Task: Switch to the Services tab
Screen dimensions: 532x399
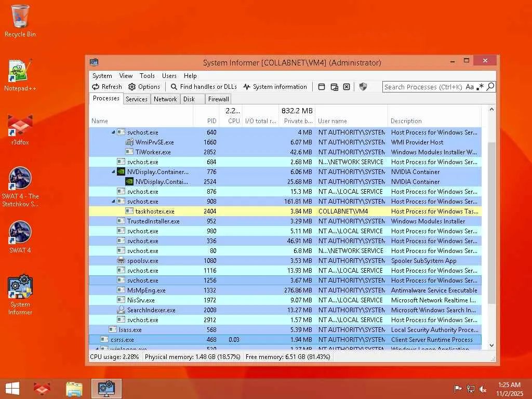Action: 137,99
